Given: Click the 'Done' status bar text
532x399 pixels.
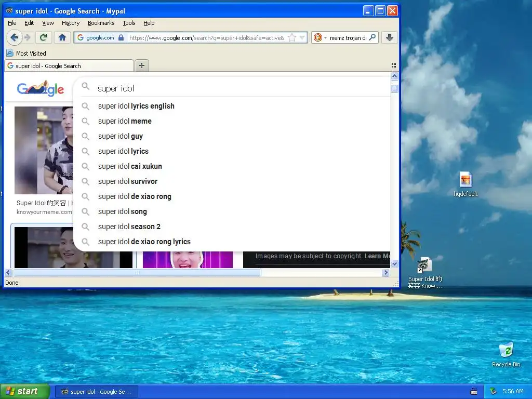Looking at the screenshot, I should point(12,283).
